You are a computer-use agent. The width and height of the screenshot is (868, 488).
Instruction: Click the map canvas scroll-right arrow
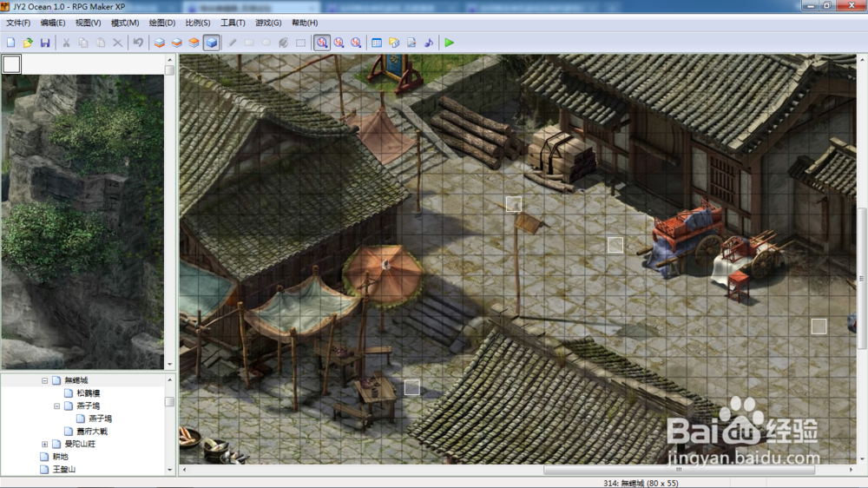pos(852,470)
